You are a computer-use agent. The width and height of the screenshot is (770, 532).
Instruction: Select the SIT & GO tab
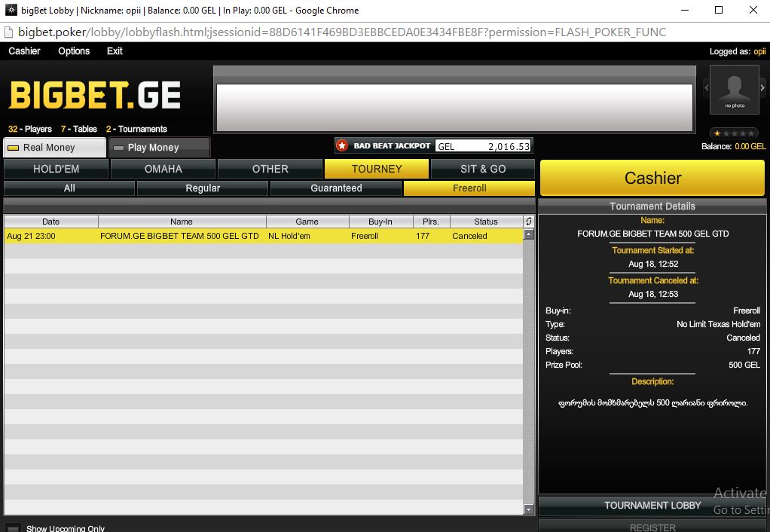[483, 169]
